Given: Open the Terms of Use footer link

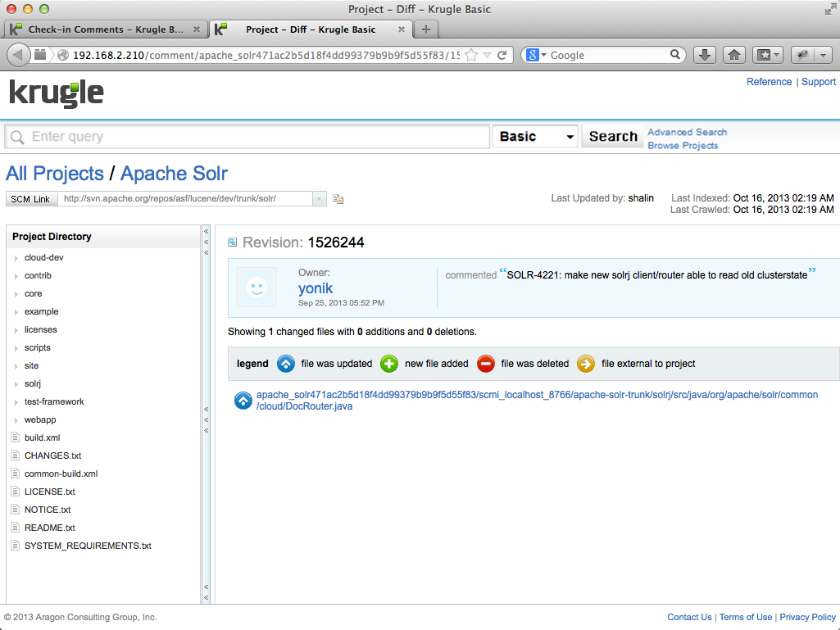Looking at the screenshot, I should (x=746, y=617).
